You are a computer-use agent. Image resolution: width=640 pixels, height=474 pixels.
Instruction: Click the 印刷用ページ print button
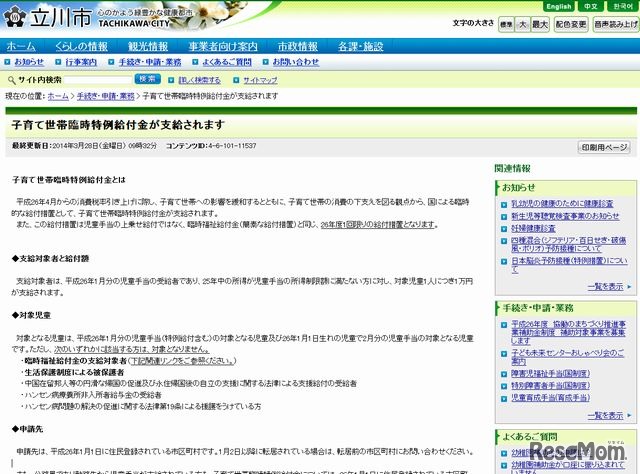[604, 147]
